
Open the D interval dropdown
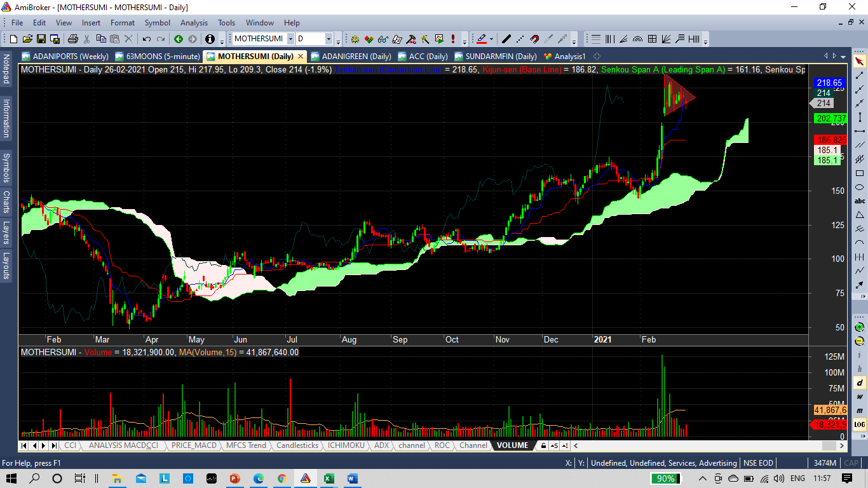[x=329, y=39]
